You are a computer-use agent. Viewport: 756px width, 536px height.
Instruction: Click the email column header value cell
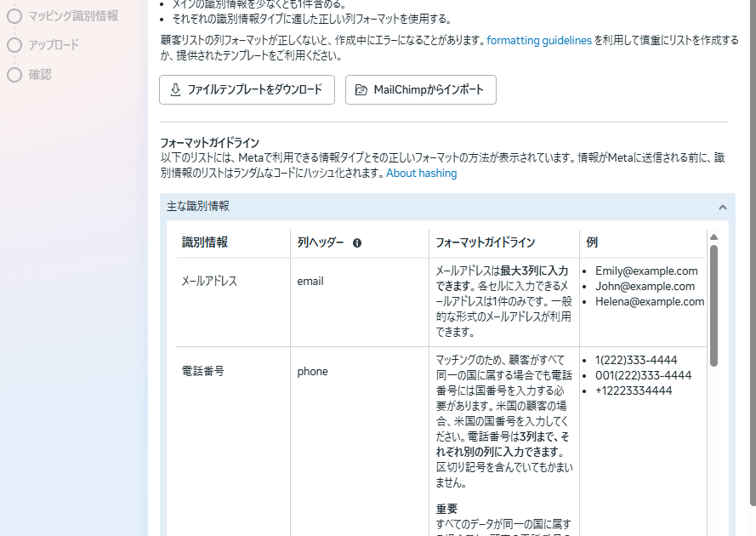[310, 281]
